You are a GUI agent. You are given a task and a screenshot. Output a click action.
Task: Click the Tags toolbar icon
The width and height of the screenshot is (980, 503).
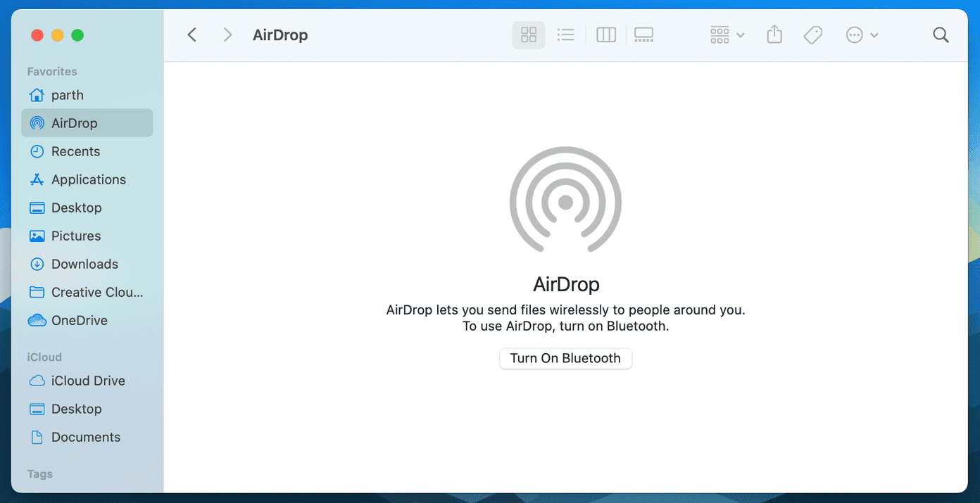[x=813, y=34]
